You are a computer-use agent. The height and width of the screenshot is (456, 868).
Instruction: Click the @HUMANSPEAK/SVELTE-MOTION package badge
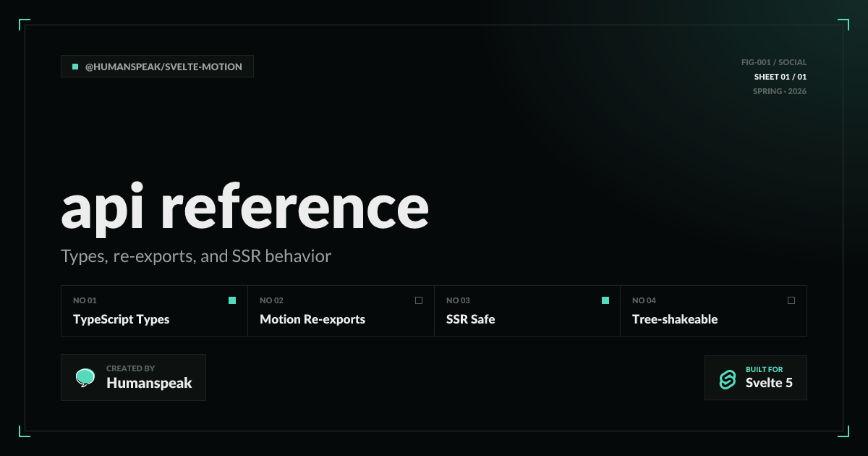pyautogui.click(x=157, y=67)
